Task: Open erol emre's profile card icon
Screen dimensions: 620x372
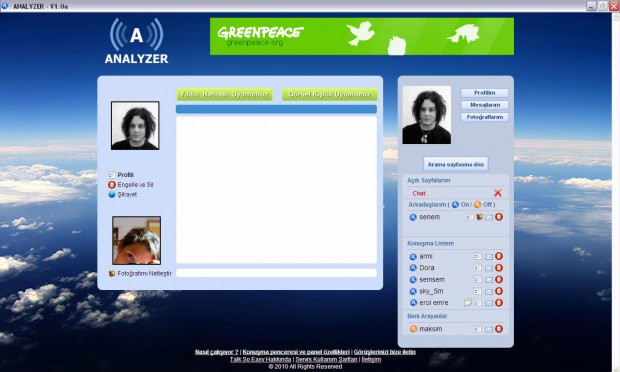Action: pyautogui.click(x=478, y=303)
